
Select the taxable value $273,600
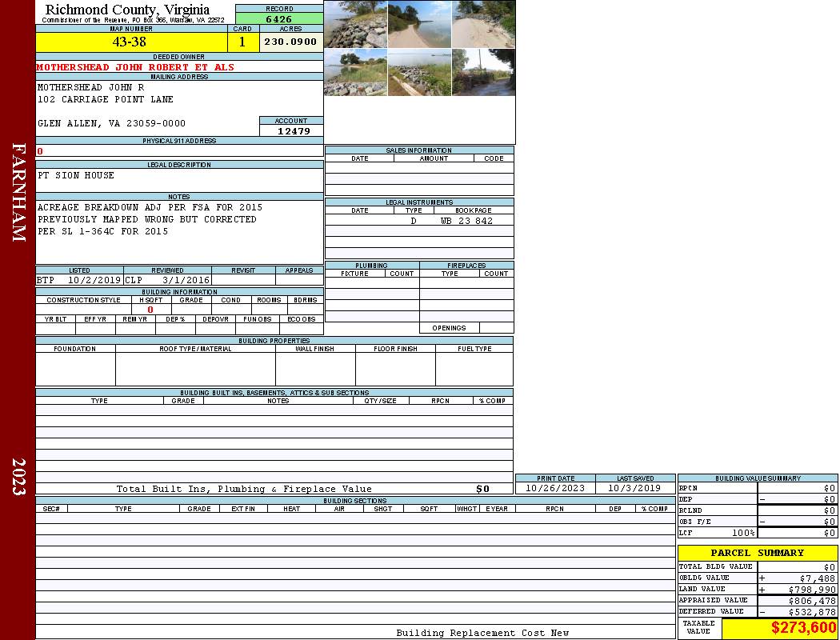[803, 628]
